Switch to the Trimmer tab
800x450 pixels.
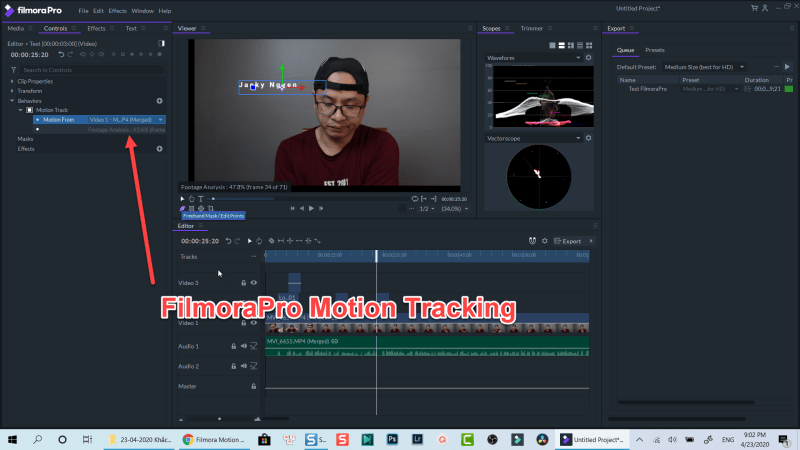click(531, 29)
